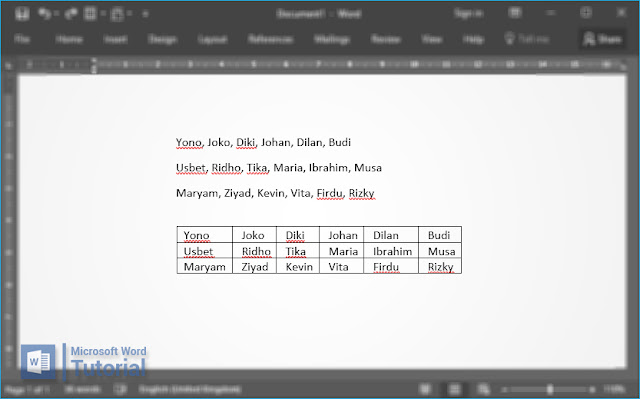Screen dimensions: 640x399
Task: Click the Tell me lightbulb search box
Action: 527,39
